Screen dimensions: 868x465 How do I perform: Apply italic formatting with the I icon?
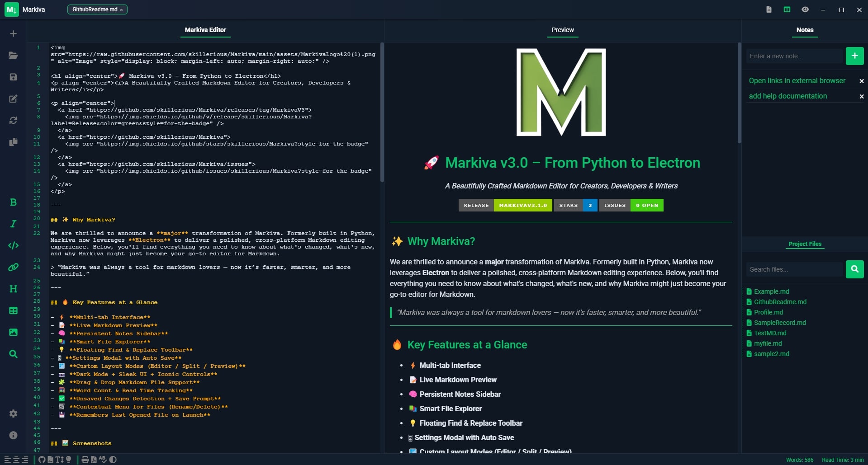pyautogui.click(x=13, y=224)
